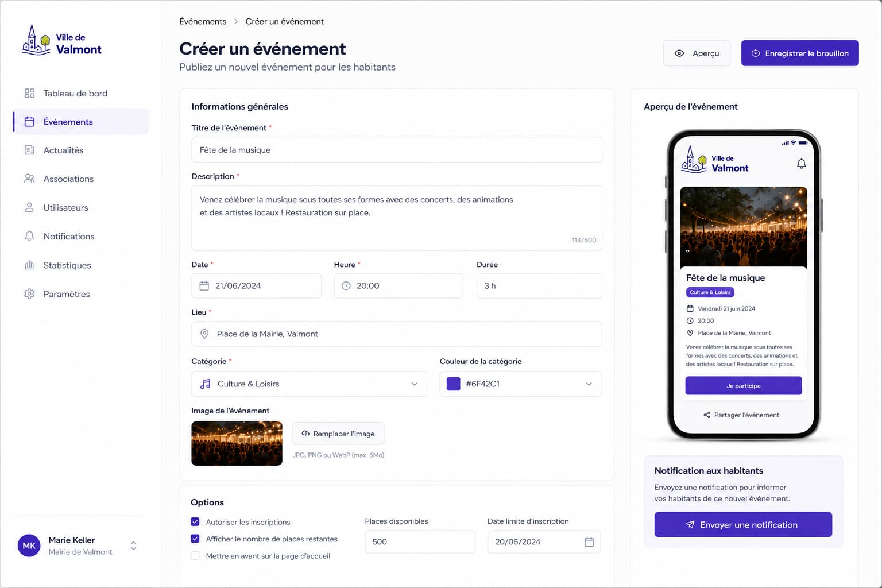Click the Places disponibles field with 500
Viewport: 882px width, 588px height.
click(x=420, y=541)
